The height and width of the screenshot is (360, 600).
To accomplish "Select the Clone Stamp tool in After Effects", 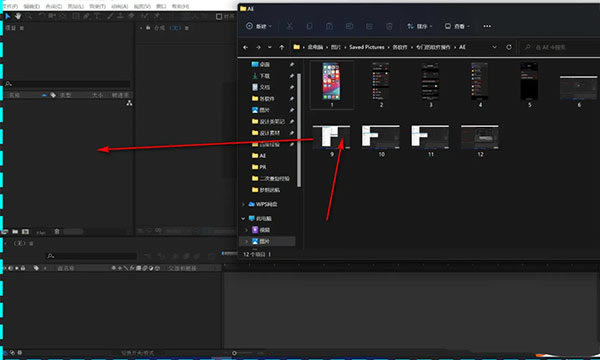I will point(120,16).
